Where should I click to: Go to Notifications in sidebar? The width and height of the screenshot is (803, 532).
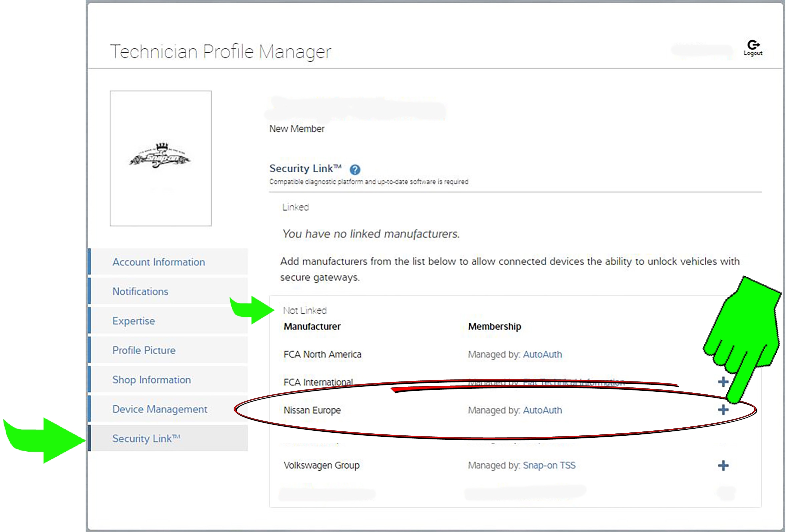(140, 291)
